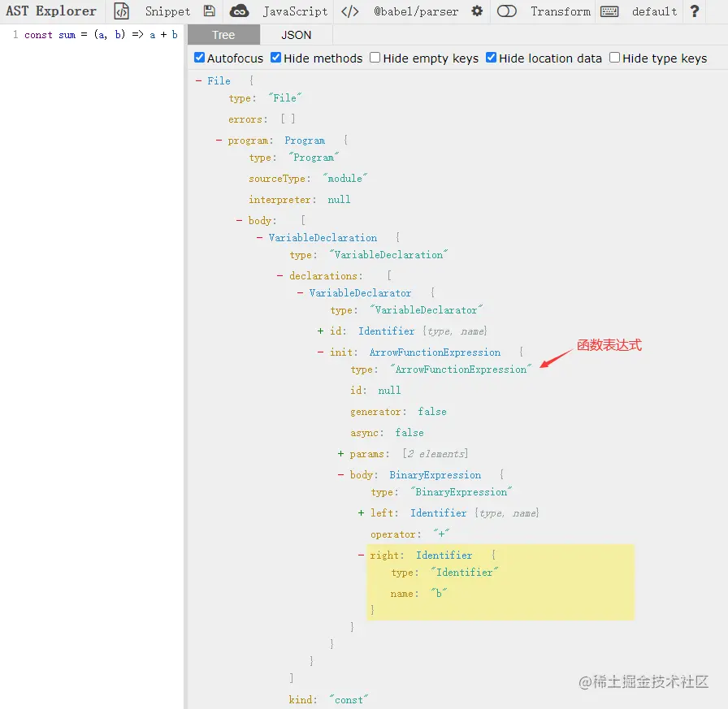Click the Snippet code icon in the toolbar
The image size is (728, 709).
[x=121, y=11]
